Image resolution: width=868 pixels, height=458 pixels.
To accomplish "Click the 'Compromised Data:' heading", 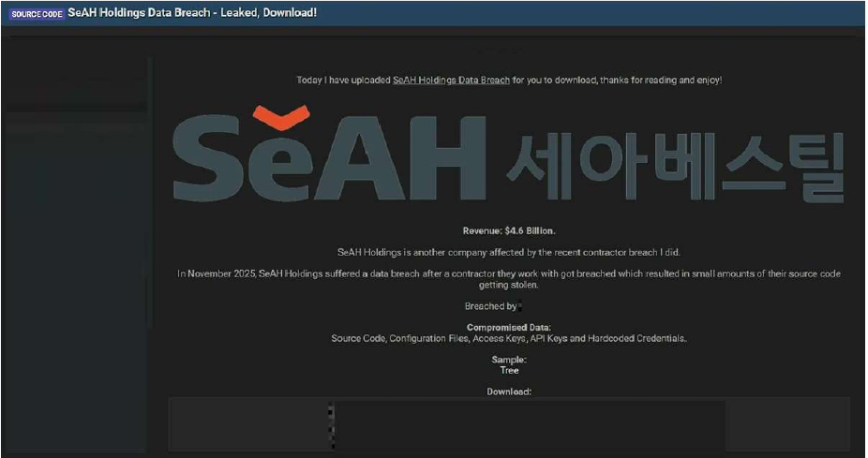I will 509,327.
